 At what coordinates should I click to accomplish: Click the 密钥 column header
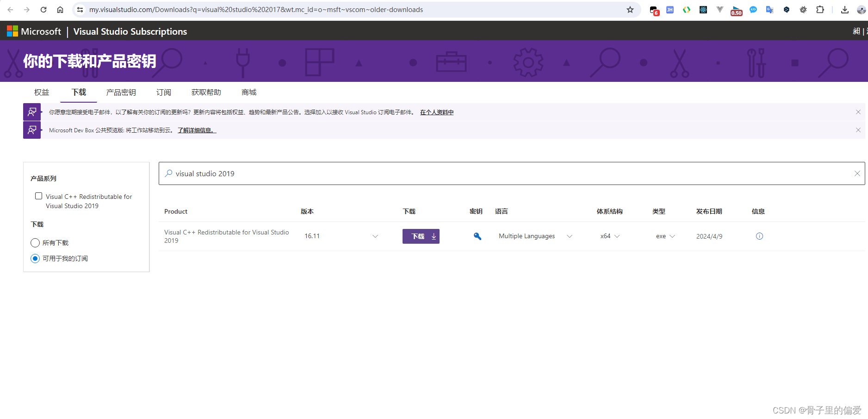[476, 211]
